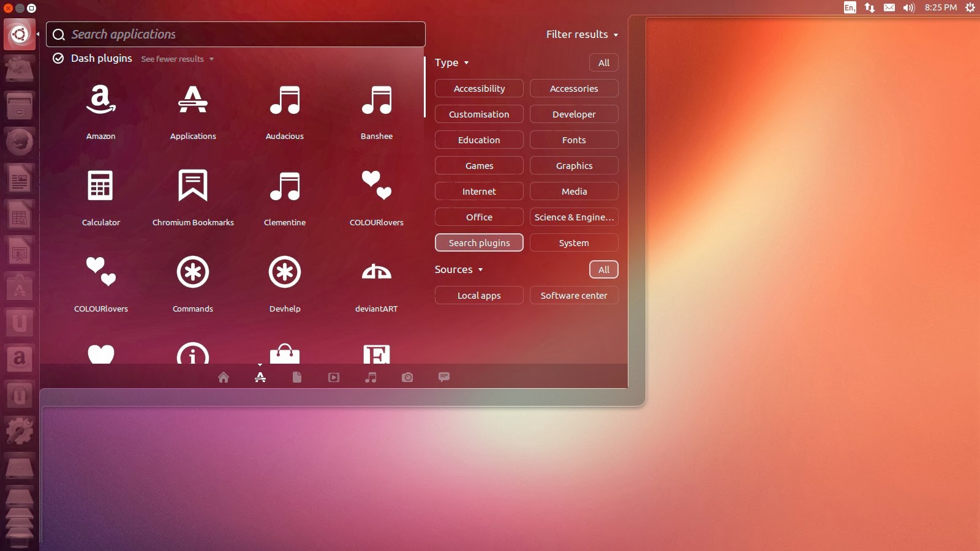The height and width of the screenshot is (551, 980).
Task: Collapse the Filter results panel
Action: pyautogui.click(x=582, y=34)
